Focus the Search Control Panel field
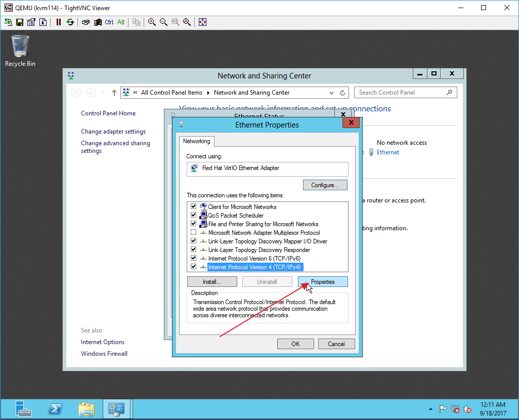The height and width of the screenshot is (420, 519). (x=406, y=93)
